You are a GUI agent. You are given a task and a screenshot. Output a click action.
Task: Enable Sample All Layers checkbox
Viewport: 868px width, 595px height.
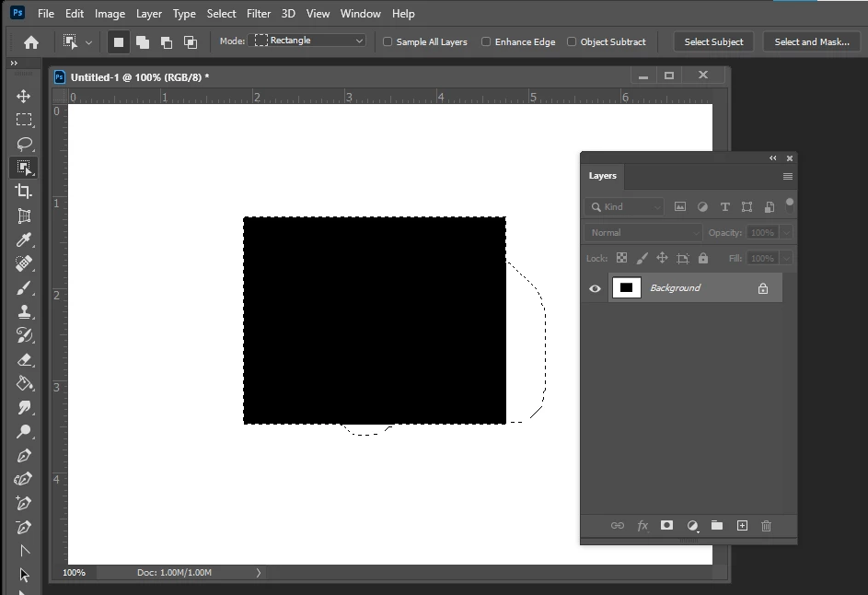pyautogui.click(x=388, y=41)
